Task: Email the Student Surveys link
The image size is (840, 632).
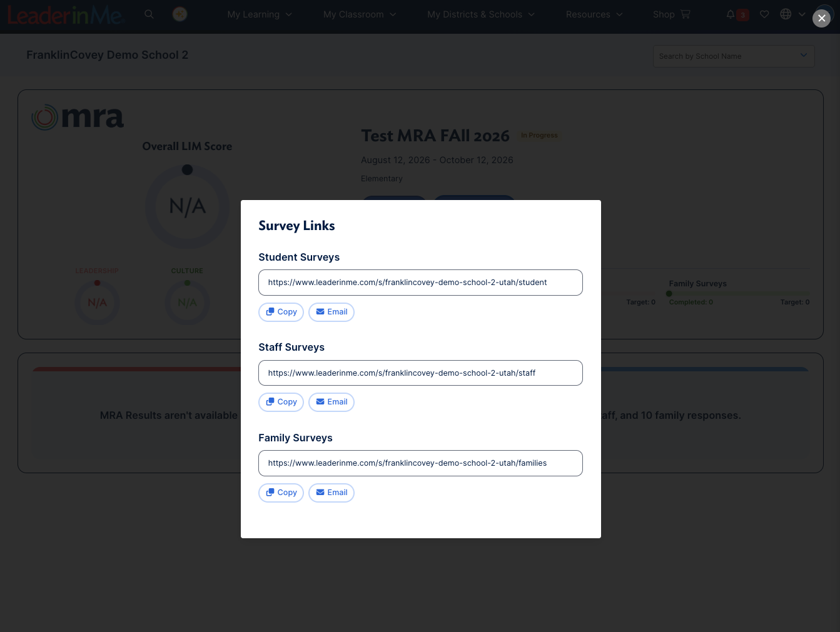Action: click(x=331, y=312)
